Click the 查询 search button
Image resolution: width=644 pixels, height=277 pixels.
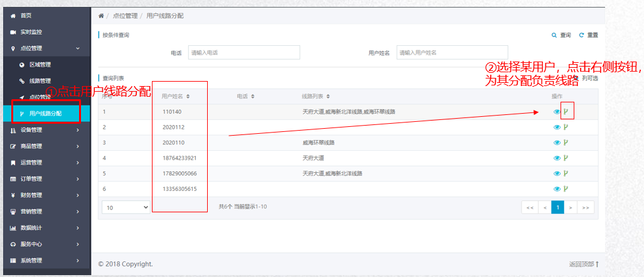[561, 35]
